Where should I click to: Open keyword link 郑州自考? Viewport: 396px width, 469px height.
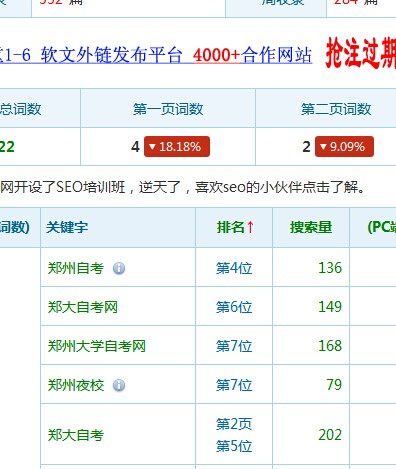click(76, 268)
